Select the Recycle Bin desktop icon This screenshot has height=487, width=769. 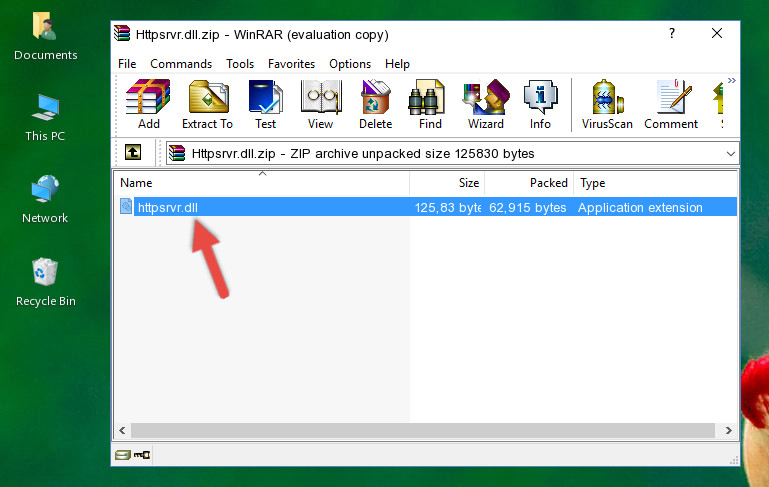tap(46, 282)
